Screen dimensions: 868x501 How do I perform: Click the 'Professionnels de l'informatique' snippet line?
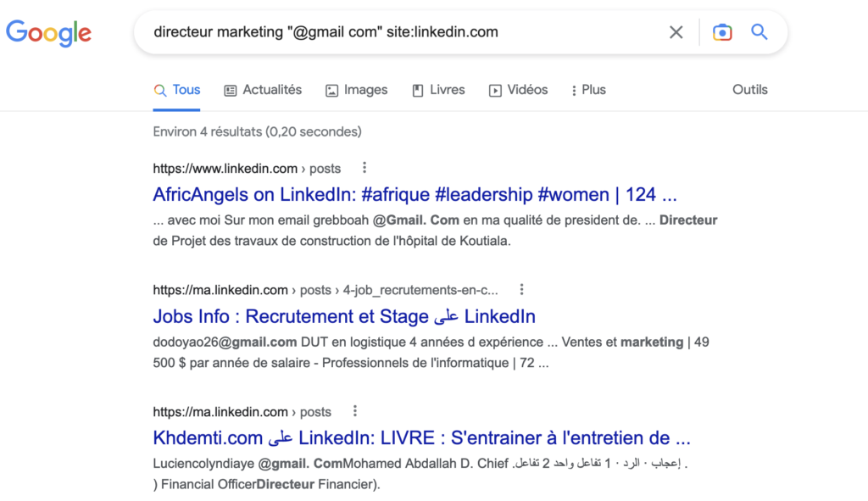tap(351, 363)
